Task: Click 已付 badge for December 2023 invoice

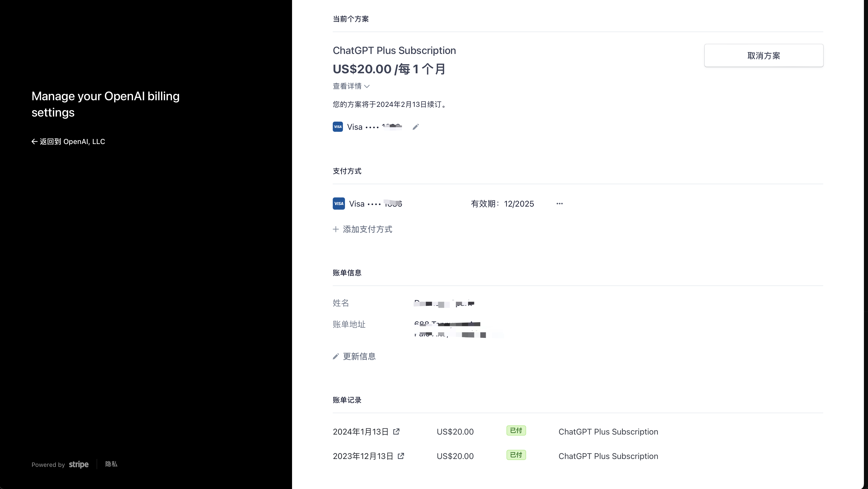Action: (516, 455)
